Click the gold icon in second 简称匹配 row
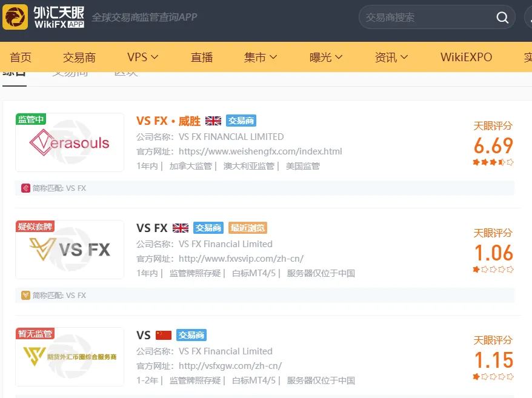This screenshot has height=398, width=532. pos(25,296)
